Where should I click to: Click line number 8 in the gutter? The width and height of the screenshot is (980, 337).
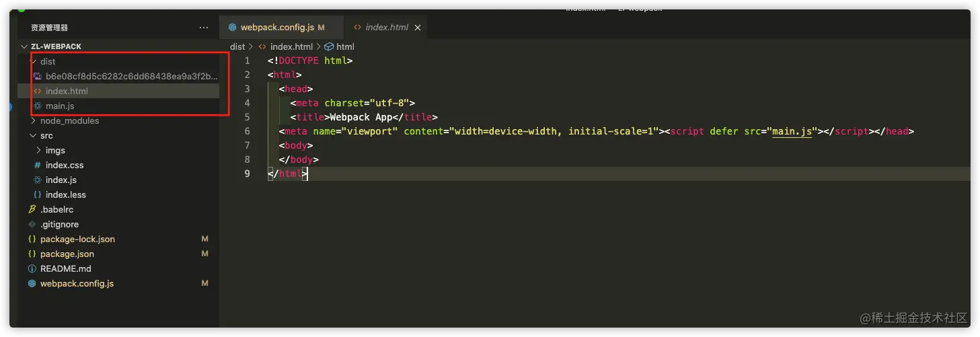pyautogui.click(x=247, y=159)
